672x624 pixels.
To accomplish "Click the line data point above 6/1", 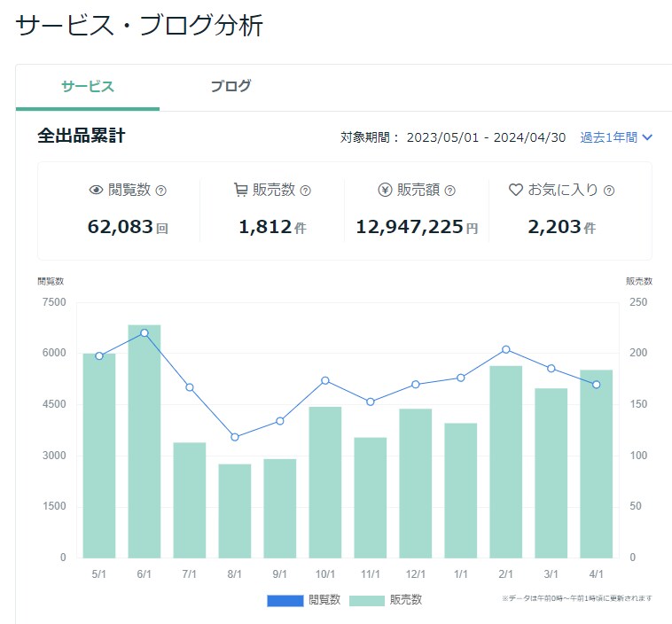I will coord(145,333).
